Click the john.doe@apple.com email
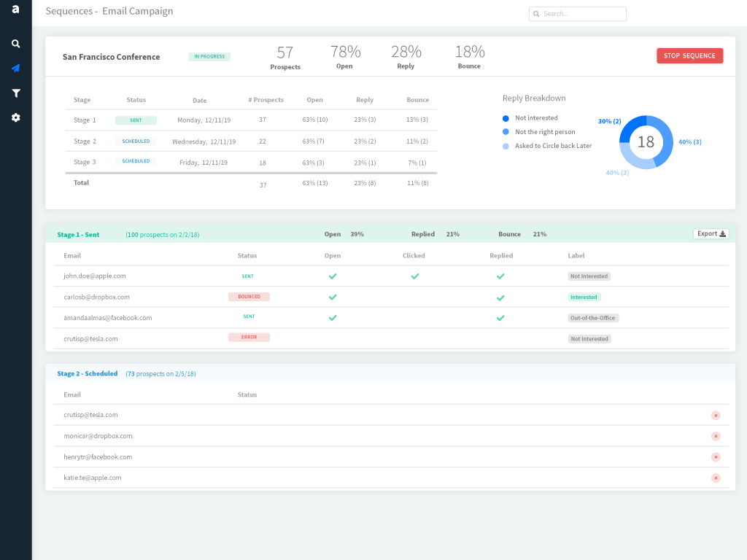The image size is (747, 560). 95,276
